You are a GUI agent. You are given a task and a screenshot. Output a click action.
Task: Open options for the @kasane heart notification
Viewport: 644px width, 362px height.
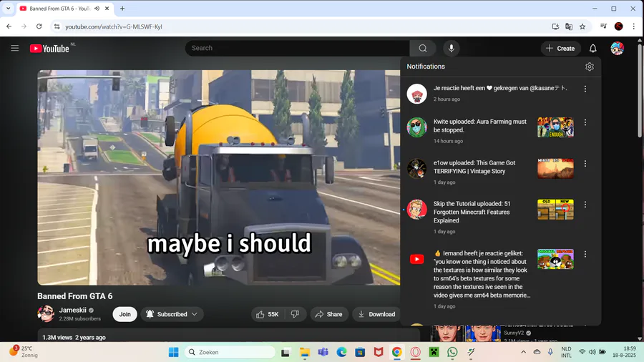coord(585,89)
